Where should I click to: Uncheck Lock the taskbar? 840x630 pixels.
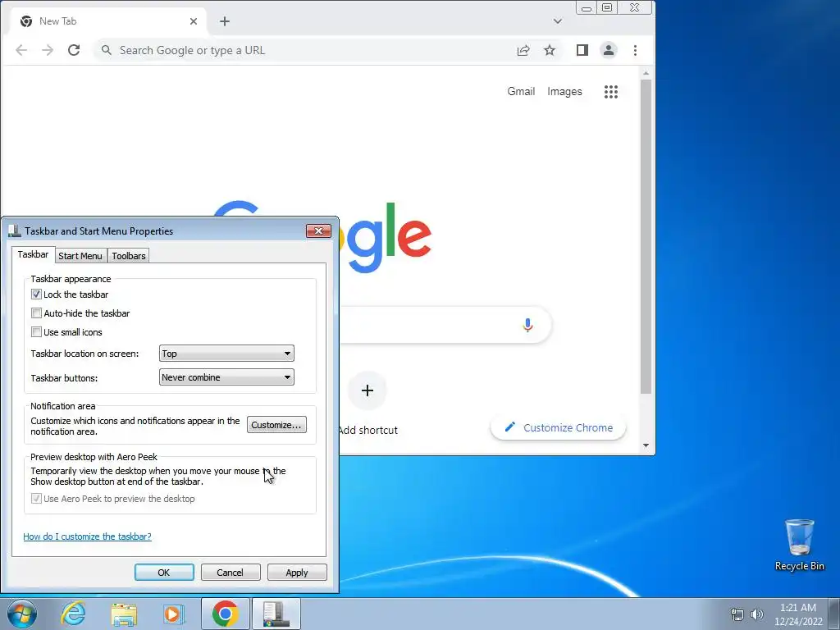[36, 294]
